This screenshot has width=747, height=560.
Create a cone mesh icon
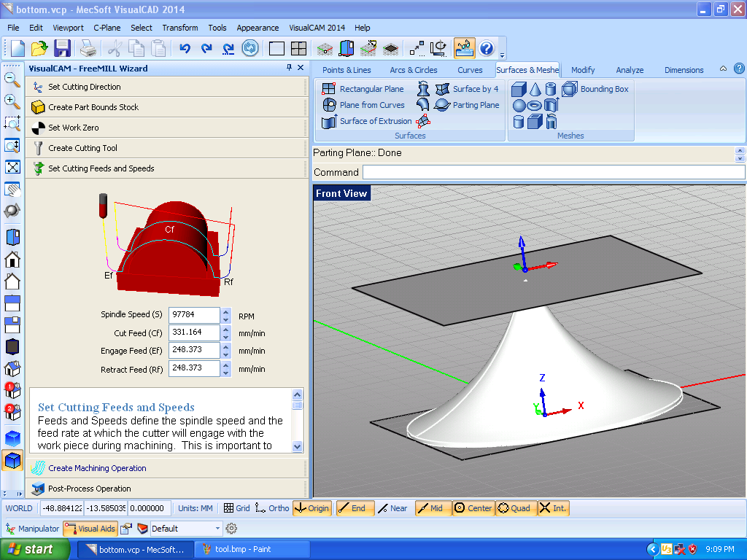point(535,89)
